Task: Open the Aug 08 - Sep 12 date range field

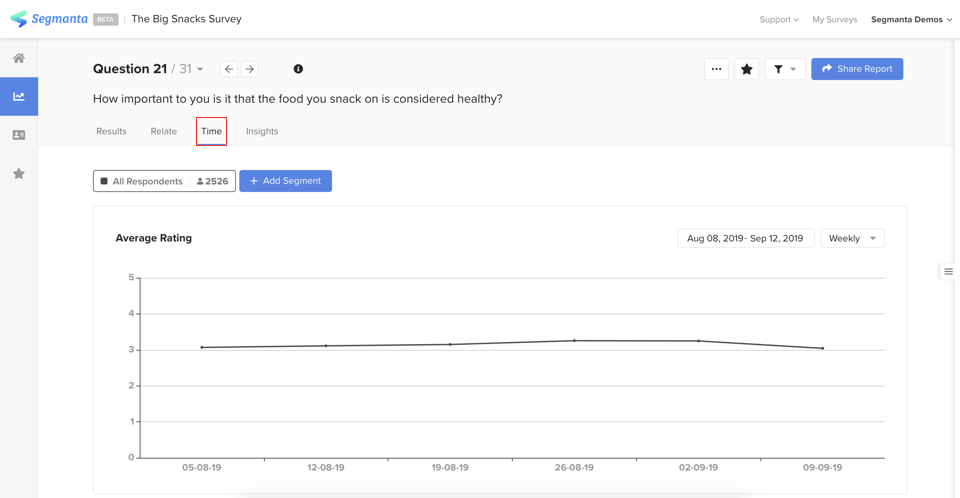Action: pos(746,238)
